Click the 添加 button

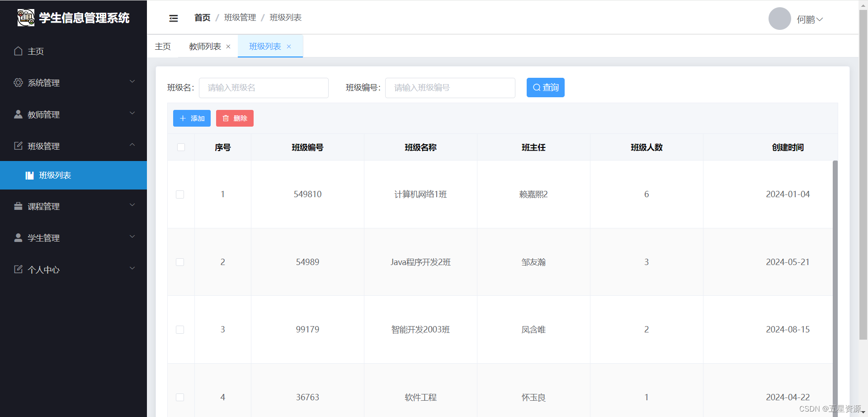click(192, 118)
